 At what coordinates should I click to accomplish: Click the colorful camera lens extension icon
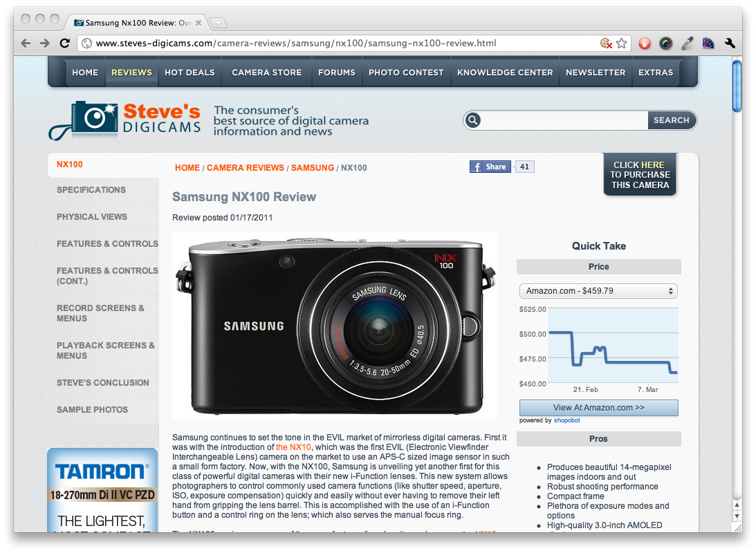(665, 43)
